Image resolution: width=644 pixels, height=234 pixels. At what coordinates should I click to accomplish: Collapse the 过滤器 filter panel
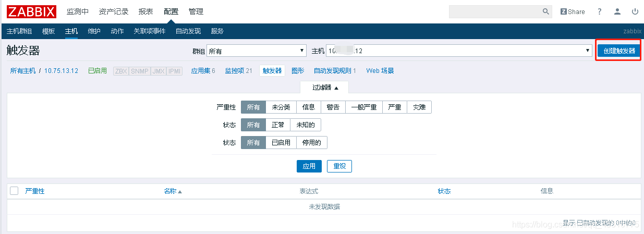325,88
